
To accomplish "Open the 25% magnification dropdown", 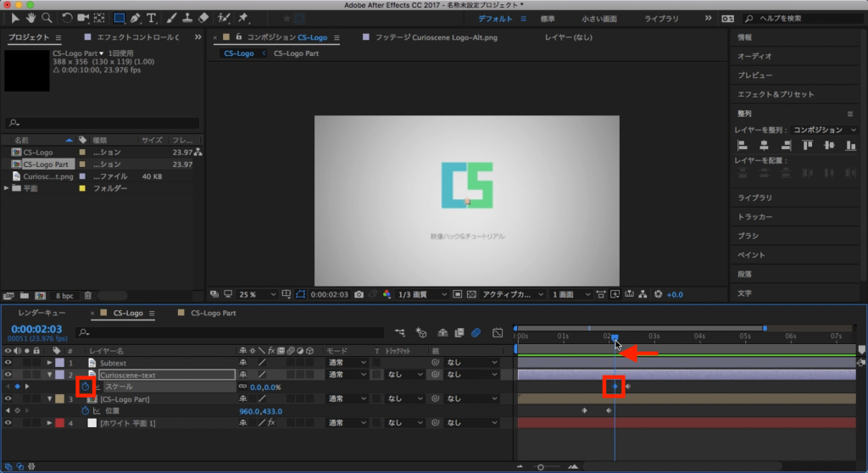I will coord(259,294).
